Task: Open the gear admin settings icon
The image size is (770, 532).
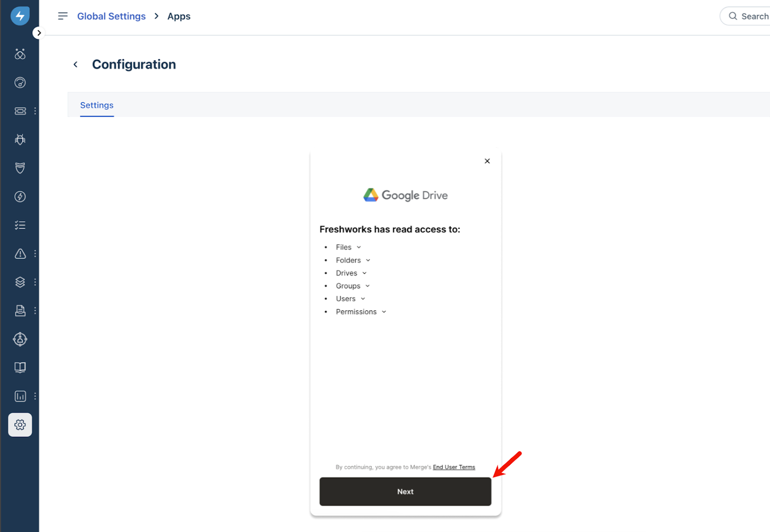Action: pos(20,425)
